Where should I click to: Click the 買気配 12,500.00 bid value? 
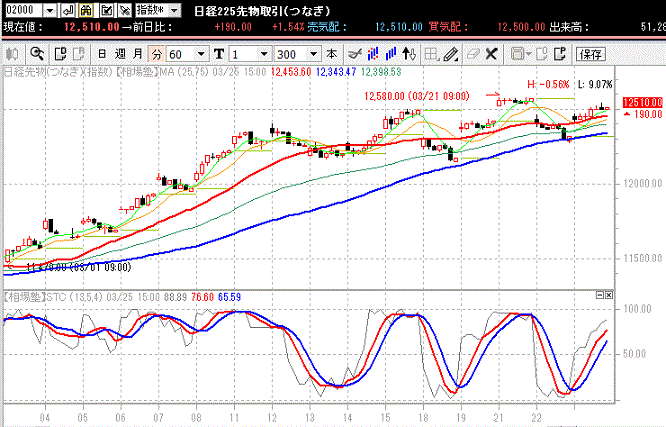click(x=521, y=27)
